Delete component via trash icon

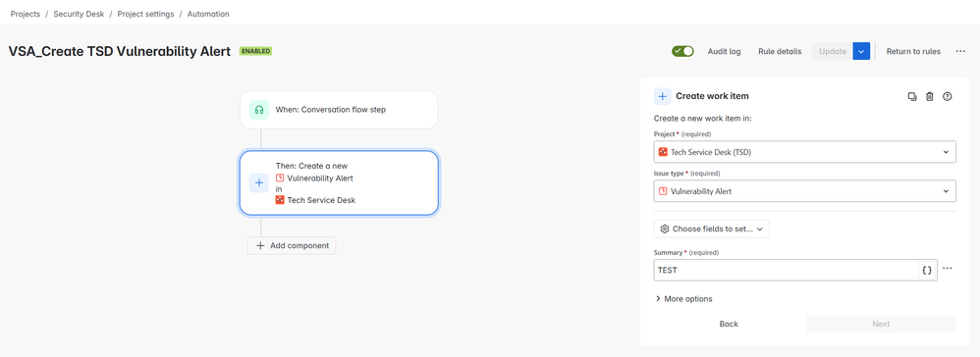929,96
